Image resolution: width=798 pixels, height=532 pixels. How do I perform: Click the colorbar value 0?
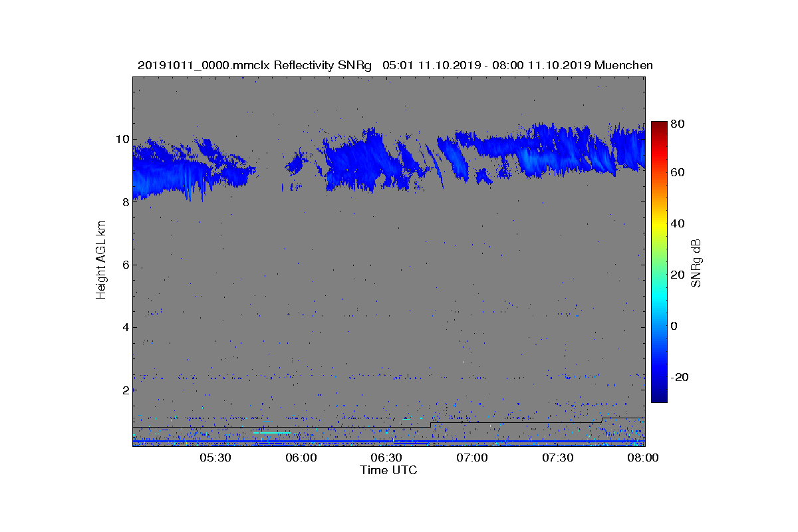675,326
